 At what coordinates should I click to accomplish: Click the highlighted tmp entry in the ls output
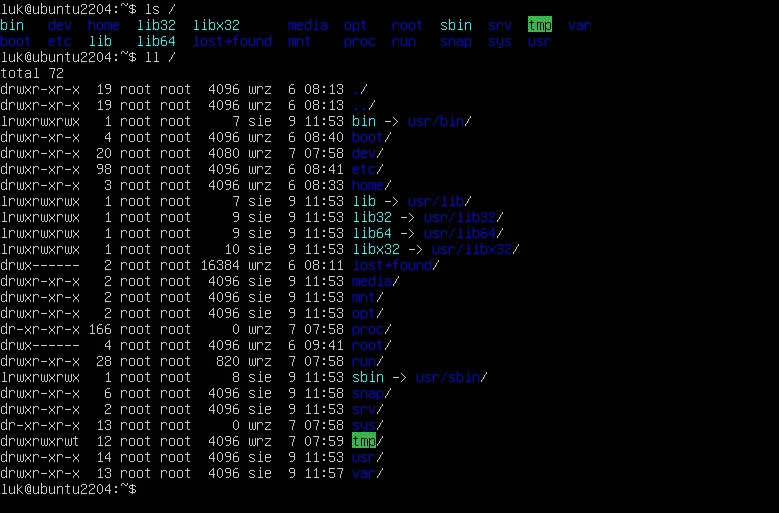point(540,25)
